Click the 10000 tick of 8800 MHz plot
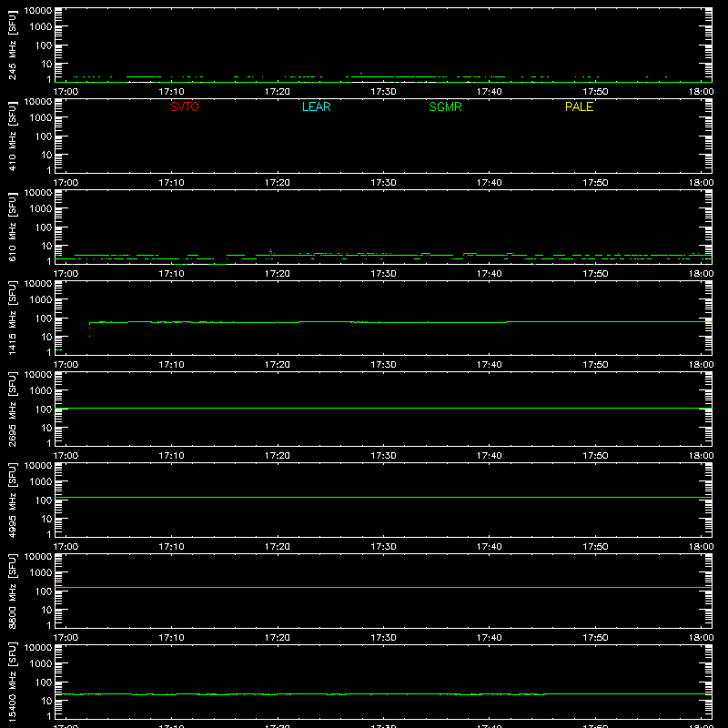This screenshot has height=728, width=728. click(38, 557)
